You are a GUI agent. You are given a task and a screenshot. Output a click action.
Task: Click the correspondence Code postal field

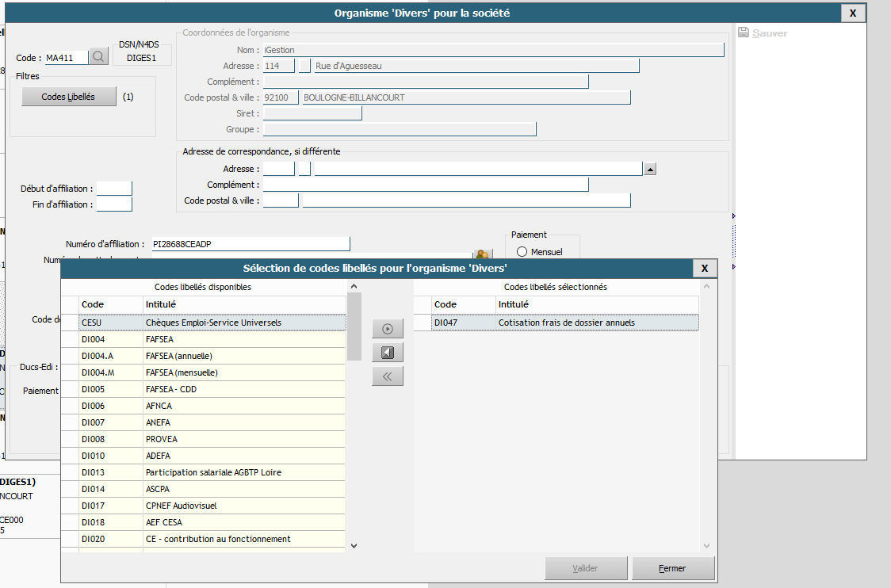281,200
